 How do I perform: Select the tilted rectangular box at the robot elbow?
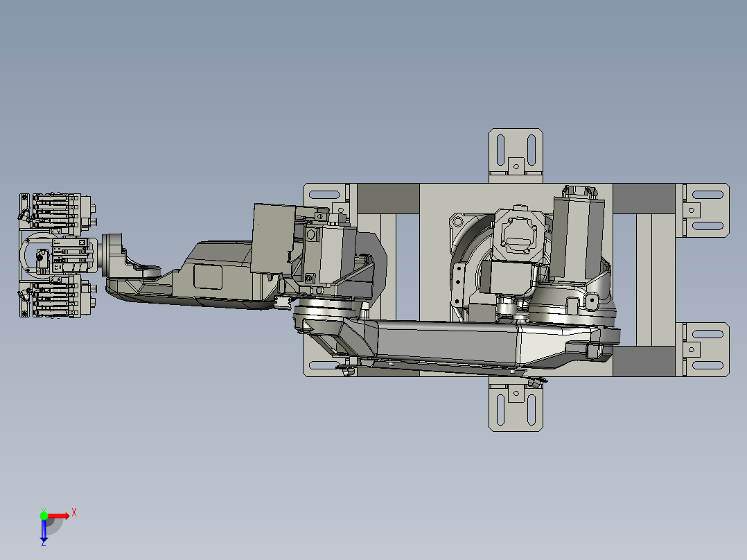tap(273, 238)
